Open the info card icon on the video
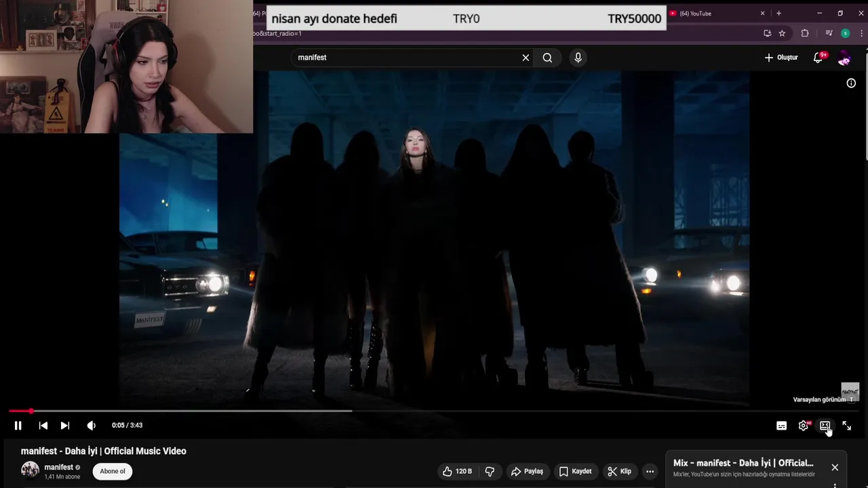Image resolution: width=868 pixels, height=488 pixels. pos(851,83)
